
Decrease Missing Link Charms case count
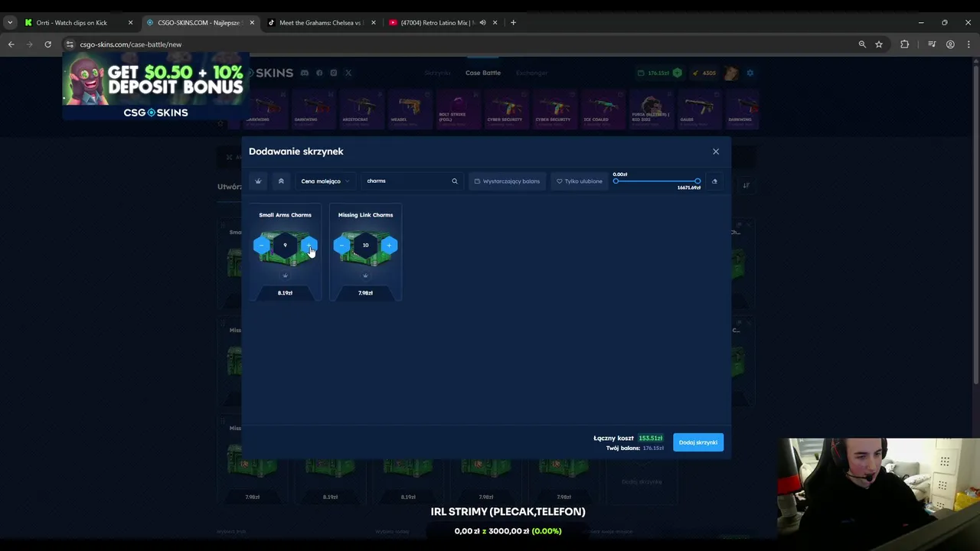point(341,245)
